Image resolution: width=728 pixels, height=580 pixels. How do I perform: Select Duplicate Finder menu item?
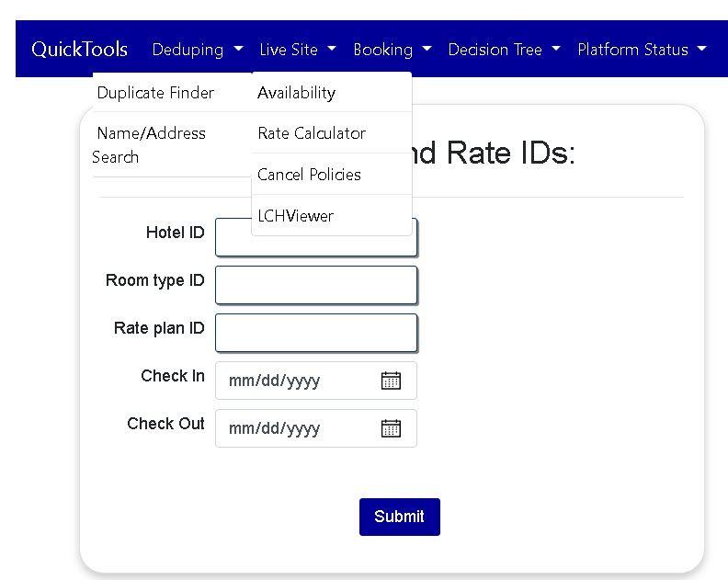(156, 93)
